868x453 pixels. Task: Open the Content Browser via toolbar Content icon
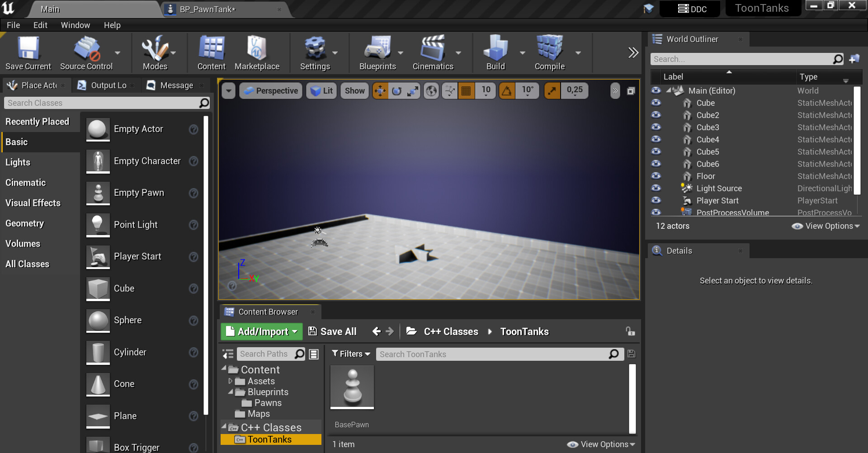pos(211,52)
